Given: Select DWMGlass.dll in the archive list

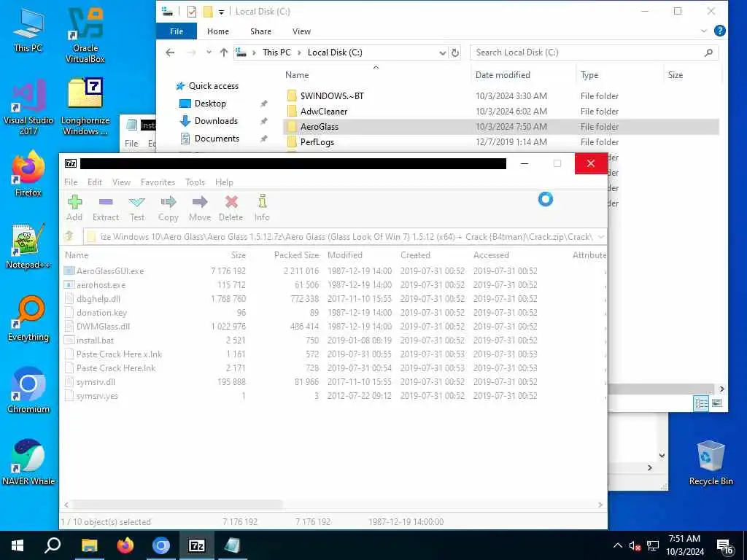Looking at the screenshot, I should pyautogui.click(x=103, y=326).
